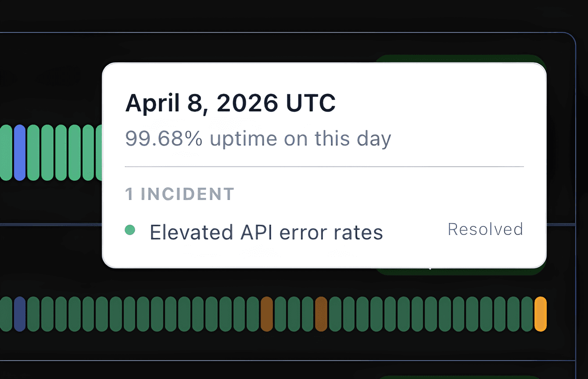Click the Resolved status label
Image resolution: width=588 pixels, height=379 pixels.
point(485,229)
